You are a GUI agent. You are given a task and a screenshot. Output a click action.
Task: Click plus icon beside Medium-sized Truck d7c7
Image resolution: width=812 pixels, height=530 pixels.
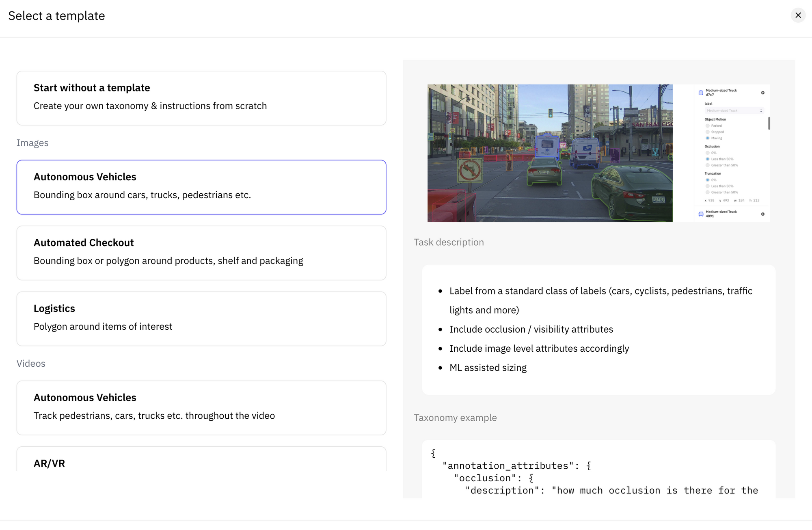[762, 93]
